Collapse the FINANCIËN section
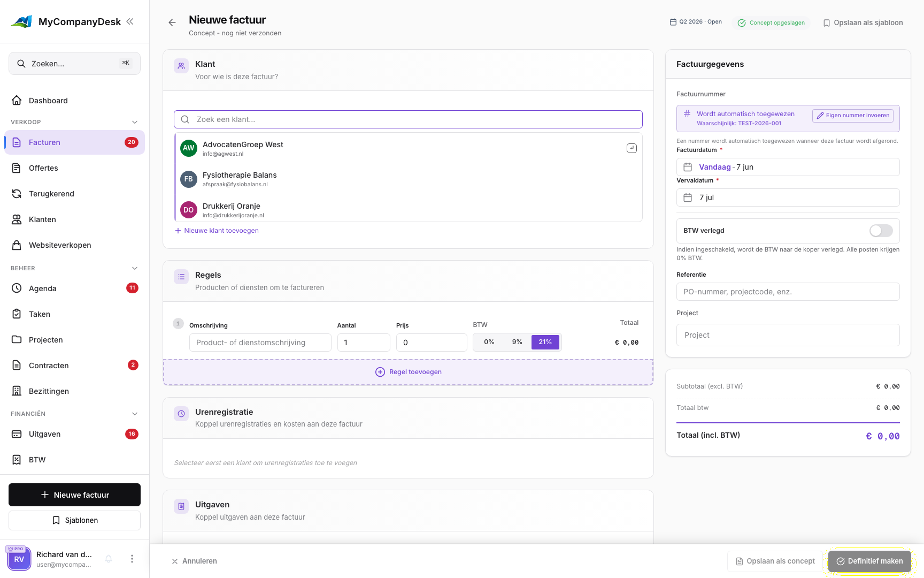Viewport: 924px width, 578px height. pyautogui.click(x=135, y=414)
